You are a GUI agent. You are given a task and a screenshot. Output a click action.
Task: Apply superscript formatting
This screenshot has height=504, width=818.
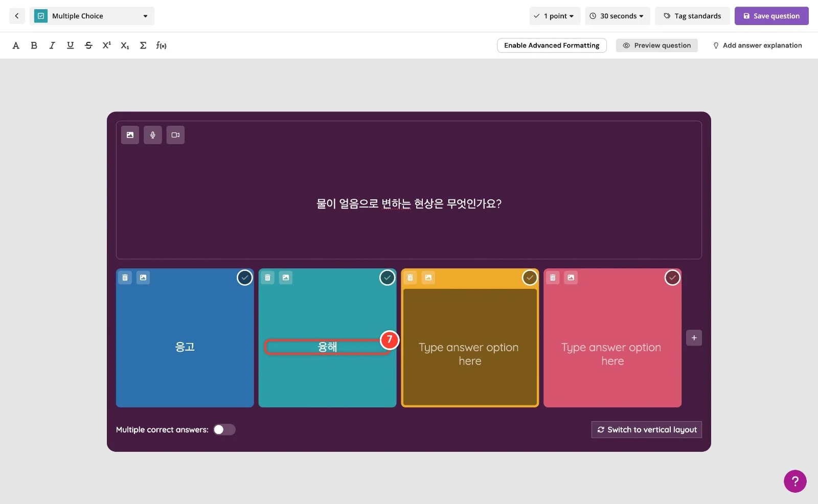click(106, 45)
